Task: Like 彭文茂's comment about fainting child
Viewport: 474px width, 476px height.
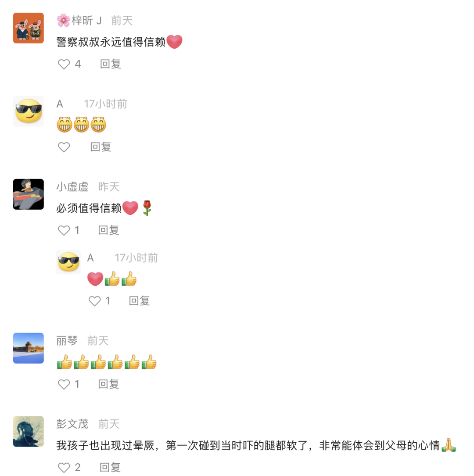Action: pos(64,468)
